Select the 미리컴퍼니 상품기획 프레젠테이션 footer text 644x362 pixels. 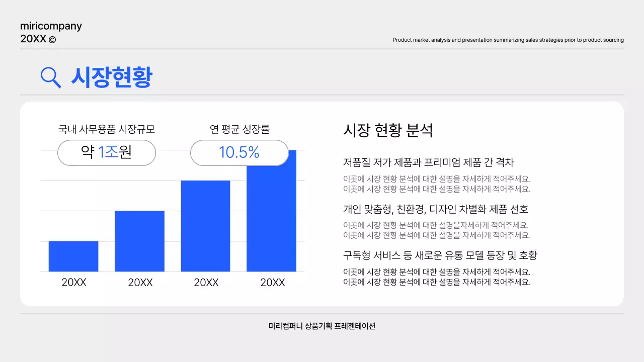[321, 326]
